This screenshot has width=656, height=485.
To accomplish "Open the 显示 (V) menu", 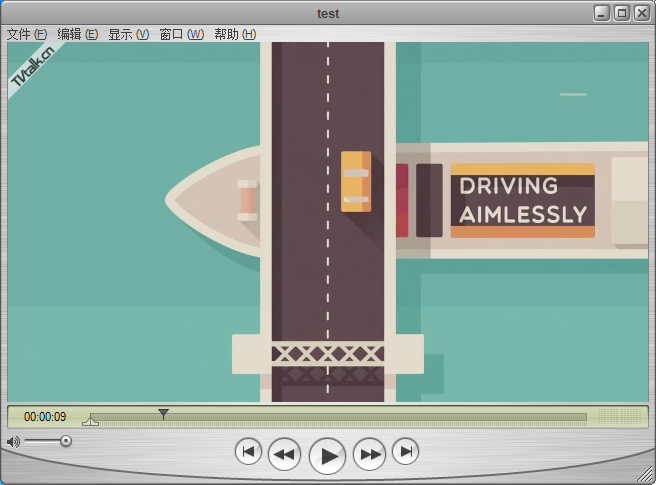I will (128, 34).
